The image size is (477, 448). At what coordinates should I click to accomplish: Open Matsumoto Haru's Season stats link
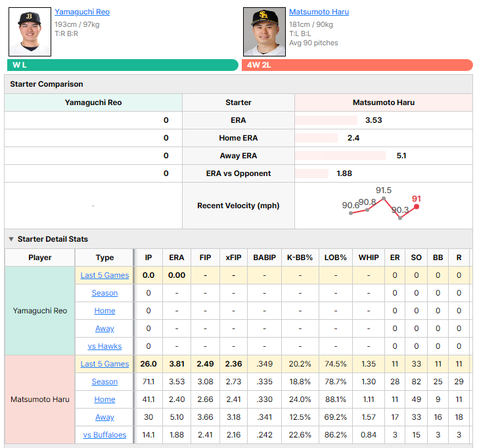click(104, 382)
